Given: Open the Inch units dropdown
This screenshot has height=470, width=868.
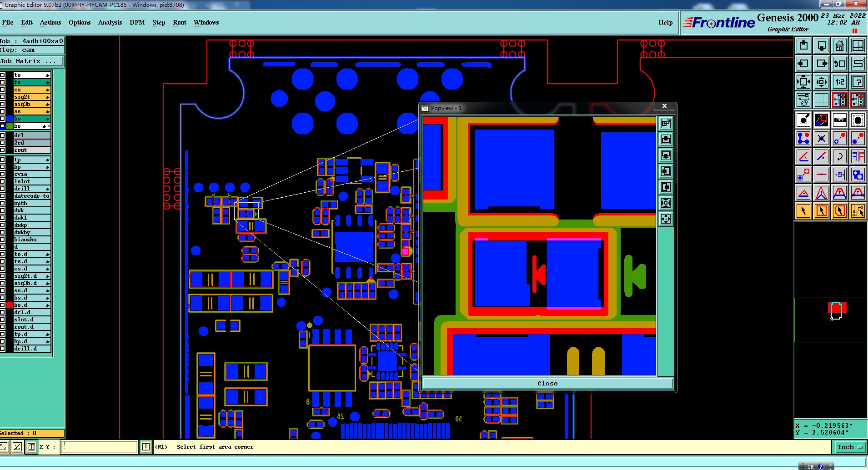Looking at the screenshot, I should [x=849, y=447].
